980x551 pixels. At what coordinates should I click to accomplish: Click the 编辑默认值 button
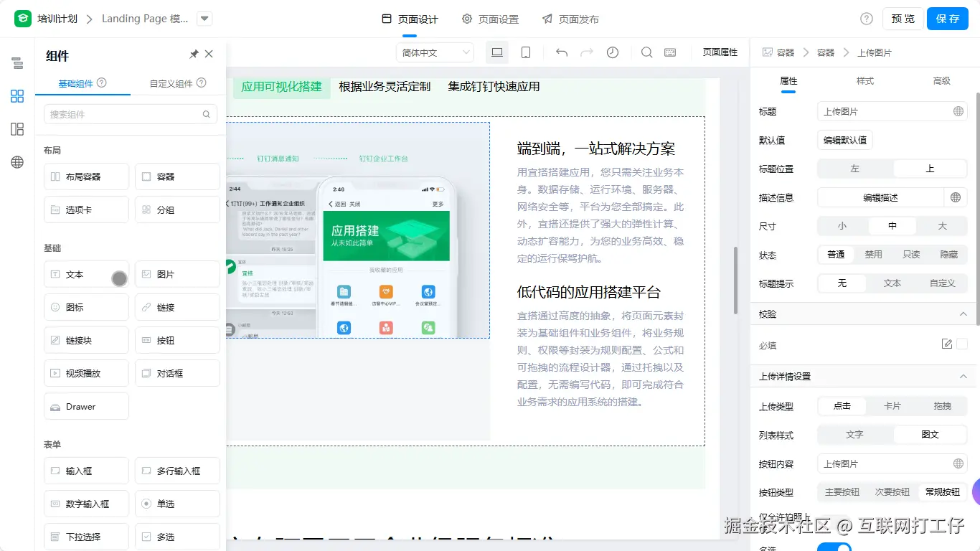point(845,140)
